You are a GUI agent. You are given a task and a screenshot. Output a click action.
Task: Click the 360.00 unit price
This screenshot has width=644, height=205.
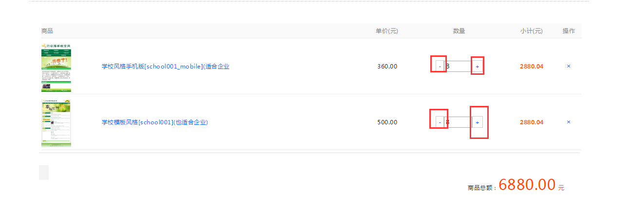(x=387, y=67)
